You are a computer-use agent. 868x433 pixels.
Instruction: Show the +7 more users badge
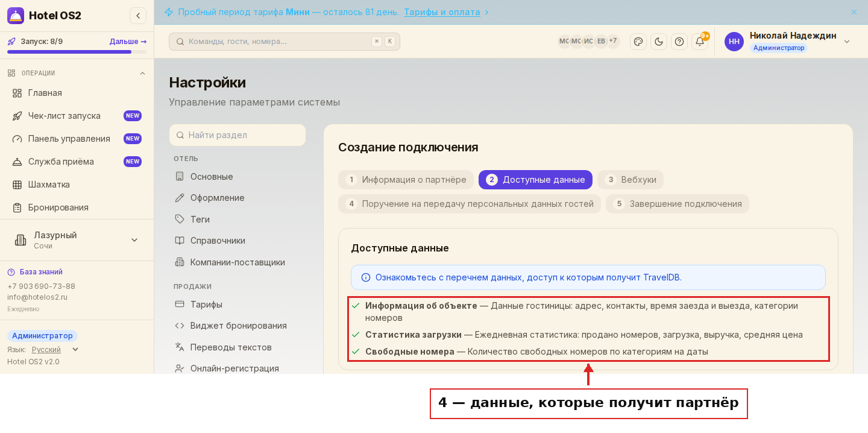click(613, 41)
